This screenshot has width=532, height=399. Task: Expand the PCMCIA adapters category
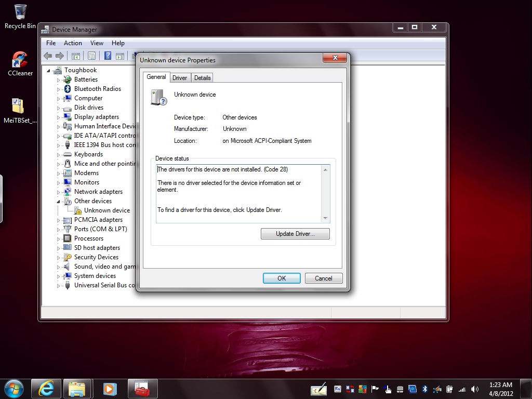58,220
